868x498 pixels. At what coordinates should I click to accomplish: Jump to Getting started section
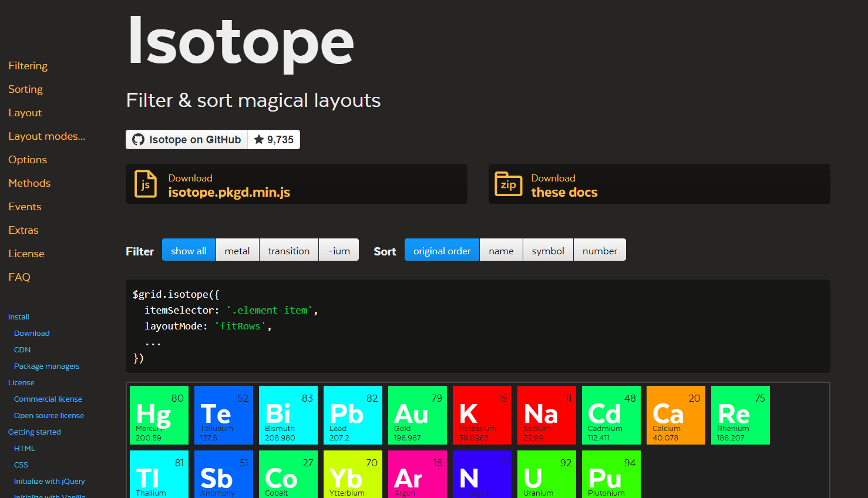tap(34, 432)
